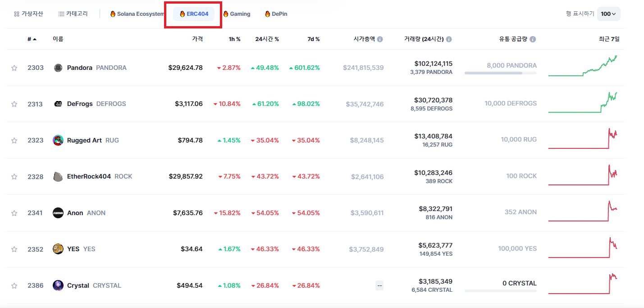Sort by the 이름 column
Image resolution: width=644 pixels, height=308 pixels.
pyautogui.click(x=58, y=39)
